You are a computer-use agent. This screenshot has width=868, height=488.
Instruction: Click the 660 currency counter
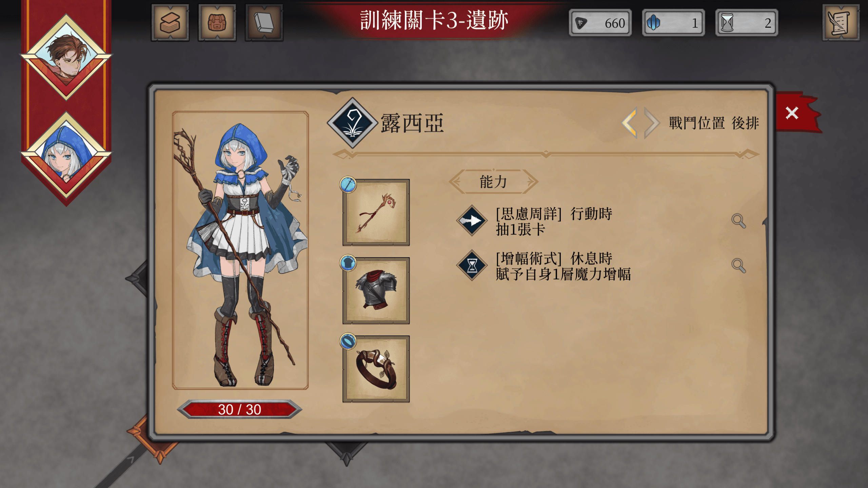click(x=600, y=23)
